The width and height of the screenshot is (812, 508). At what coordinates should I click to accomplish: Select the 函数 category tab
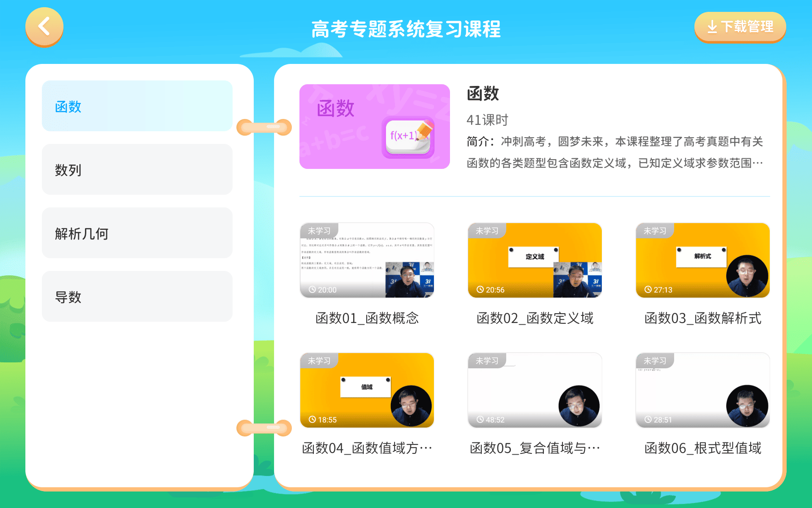click(x=137, y=106)
